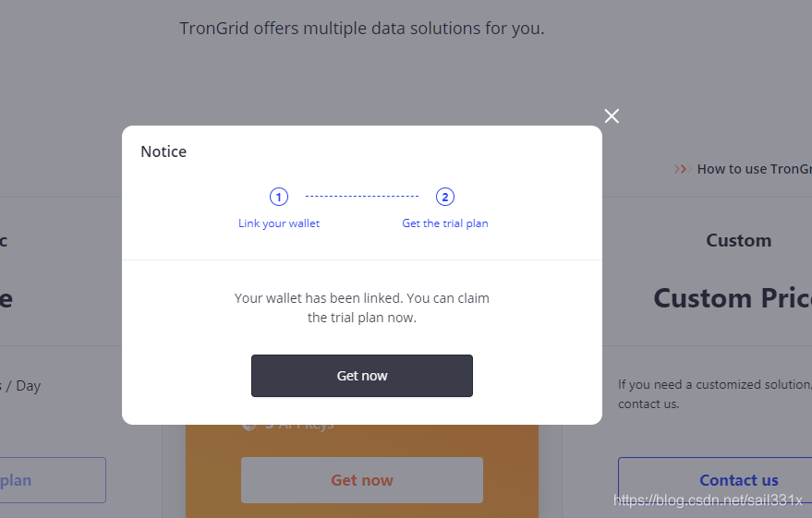Click the blog.csdn.net watermark URL
The height and width of the screenshot is (518, 812).
tap(708, 500)
